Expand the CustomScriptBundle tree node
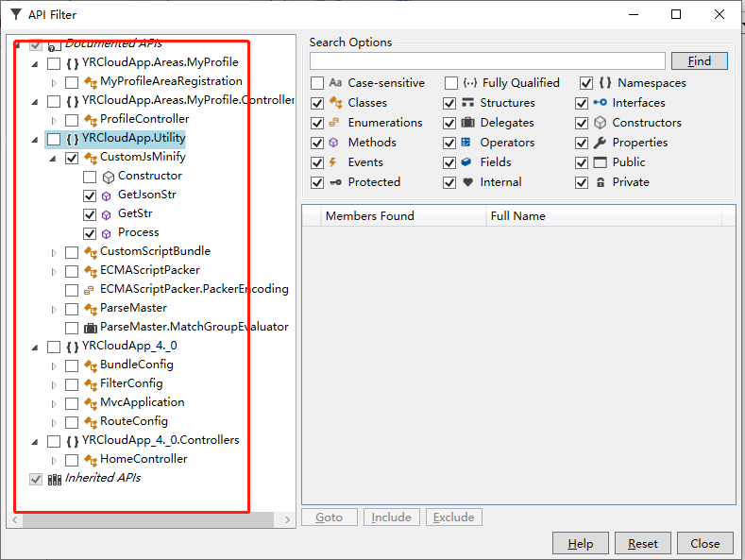745x560 pixels. tap(54, 251)
